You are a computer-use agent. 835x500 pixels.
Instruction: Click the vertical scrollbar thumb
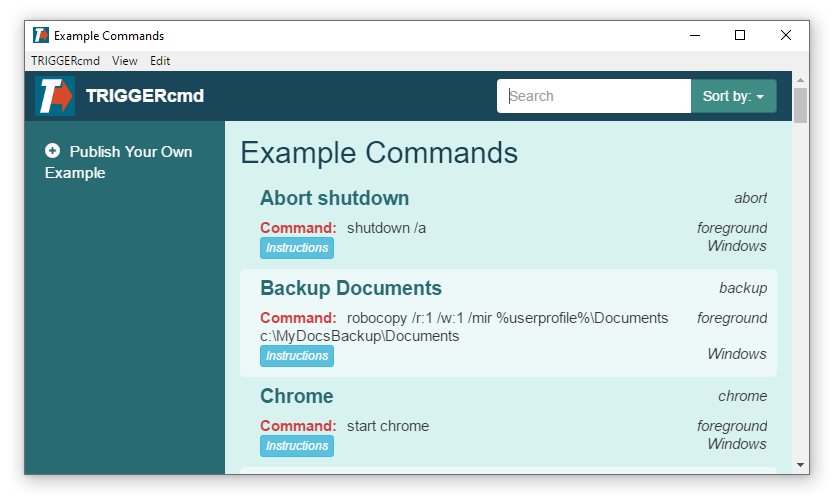800,105
